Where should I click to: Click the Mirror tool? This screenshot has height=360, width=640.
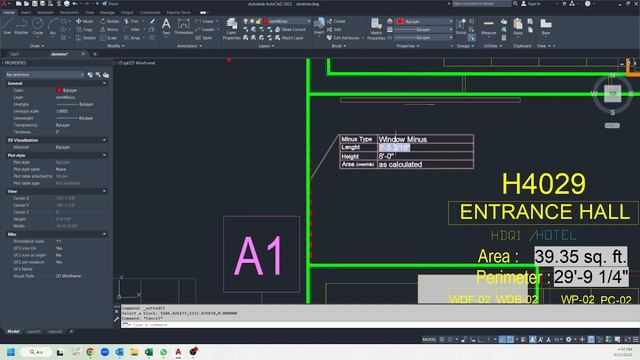[x=109, y=29]
